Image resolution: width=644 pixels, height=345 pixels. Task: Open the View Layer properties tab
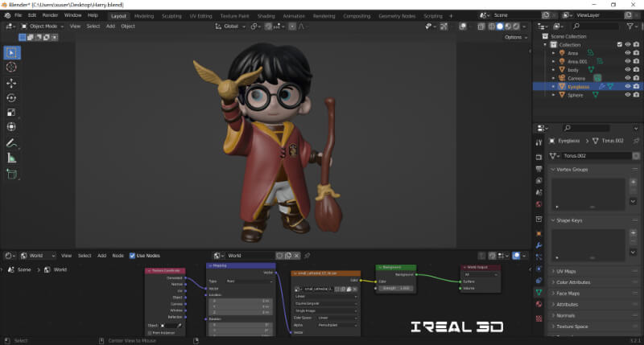539,180
